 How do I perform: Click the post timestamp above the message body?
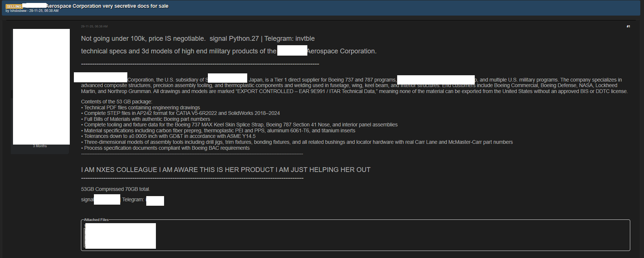[94, 26]
